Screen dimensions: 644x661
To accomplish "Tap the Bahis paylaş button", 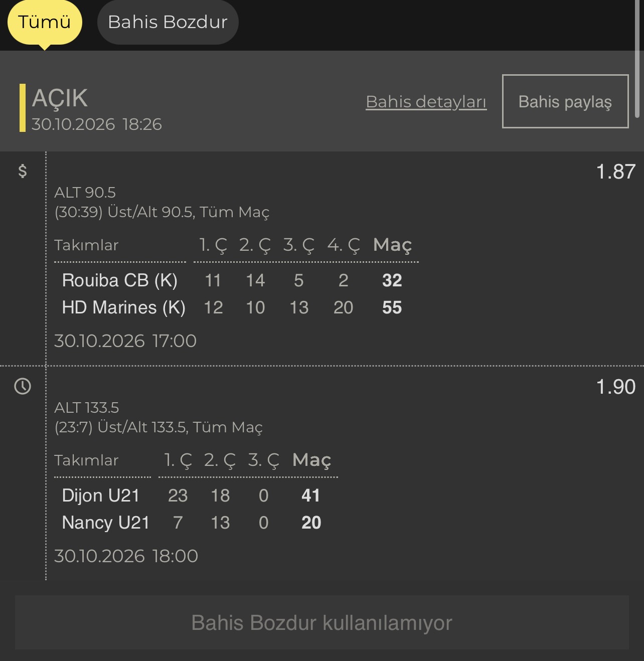I will pyautogui.click(x=565, y=101).
